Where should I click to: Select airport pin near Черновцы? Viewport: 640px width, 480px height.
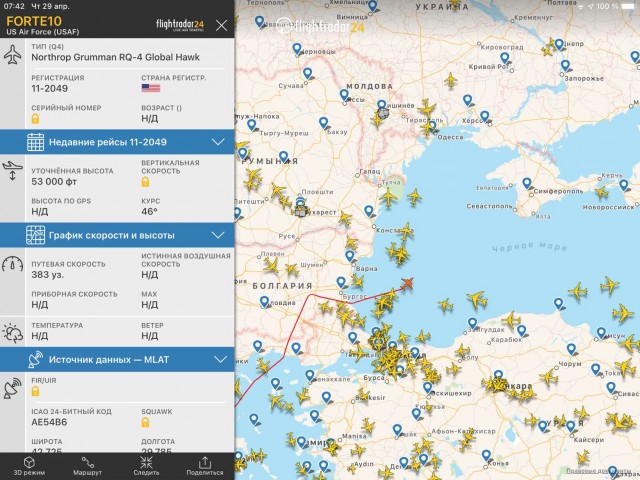[297, 49]
